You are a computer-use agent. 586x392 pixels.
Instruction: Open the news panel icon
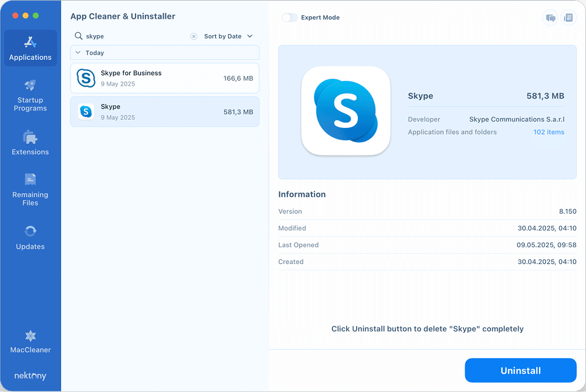click(x=568, y=18)
